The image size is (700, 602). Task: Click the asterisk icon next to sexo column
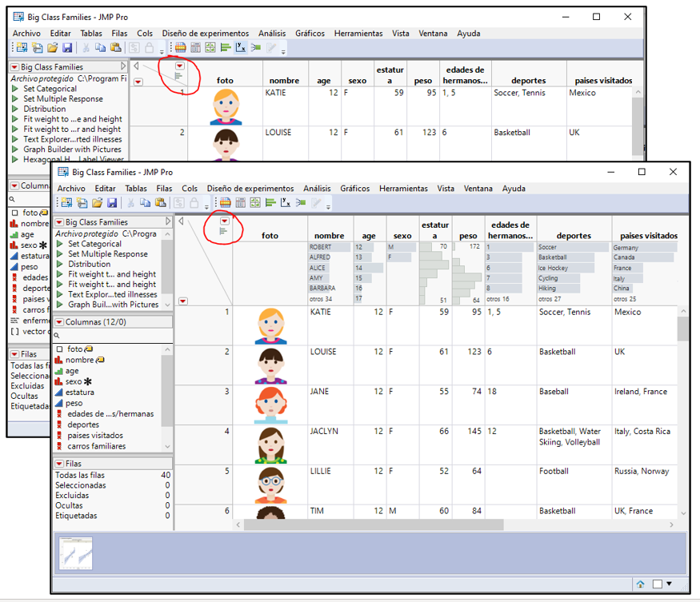point(87,381)
